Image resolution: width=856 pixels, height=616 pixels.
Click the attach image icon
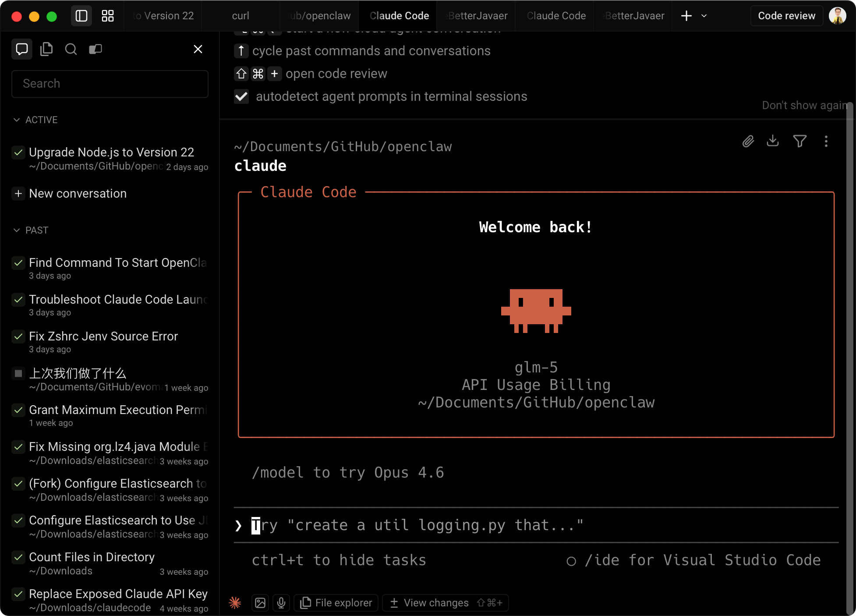click(260, 603)
